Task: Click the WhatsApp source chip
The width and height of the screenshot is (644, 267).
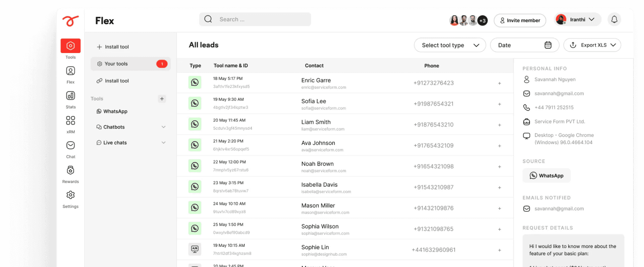Action: 546,175
